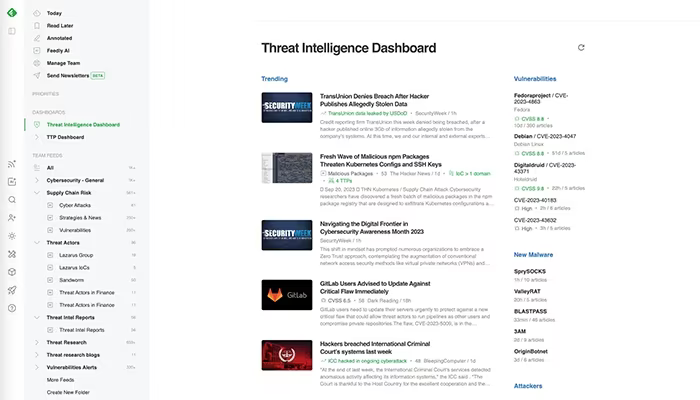Click the cube package icon in left rail
Viewport: 700px width, 400px height.
[x=12, y=272]
